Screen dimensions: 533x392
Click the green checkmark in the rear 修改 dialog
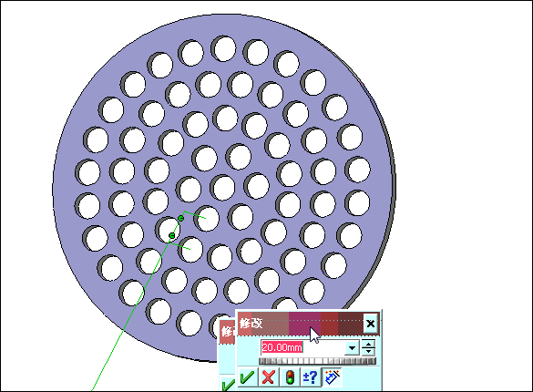tap(228, 385)
